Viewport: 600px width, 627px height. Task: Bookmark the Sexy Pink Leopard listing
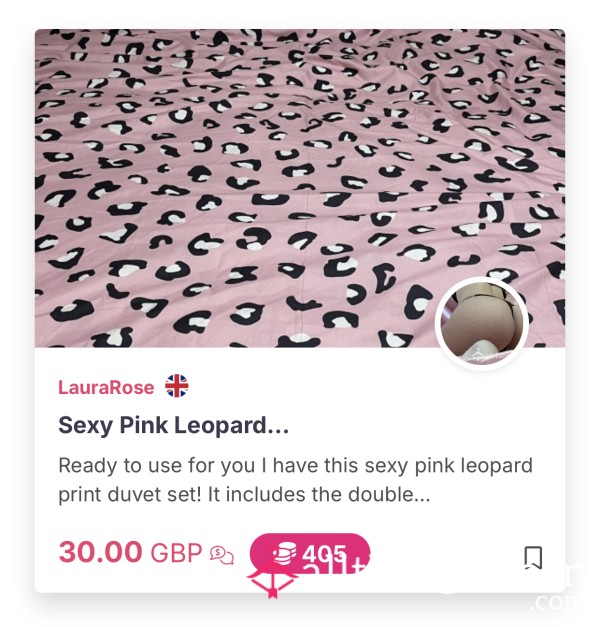point(533,557)
